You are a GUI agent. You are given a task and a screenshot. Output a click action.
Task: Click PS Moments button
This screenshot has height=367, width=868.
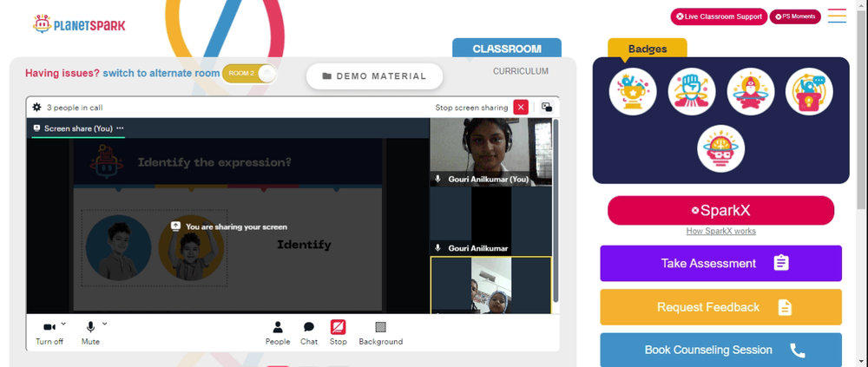coord(795,16)
